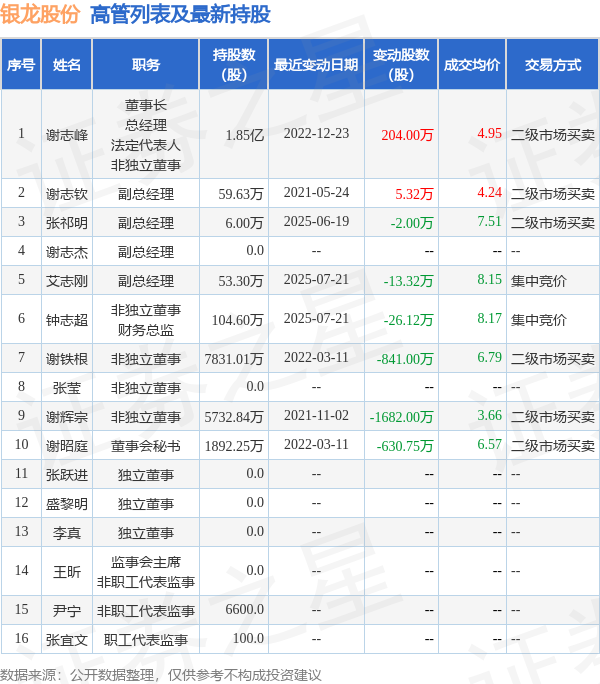Click the 5.32万 change value
The width and height of the screenshot is (600, 684).
[x=414, y=194]
